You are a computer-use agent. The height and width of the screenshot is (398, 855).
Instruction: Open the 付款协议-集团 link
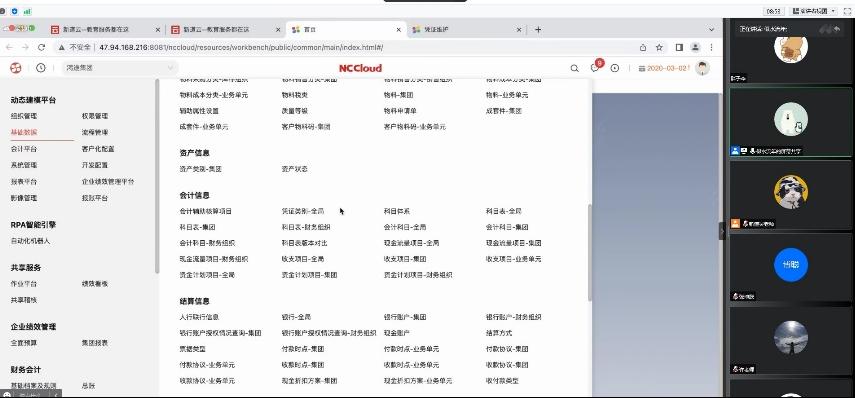507,349
